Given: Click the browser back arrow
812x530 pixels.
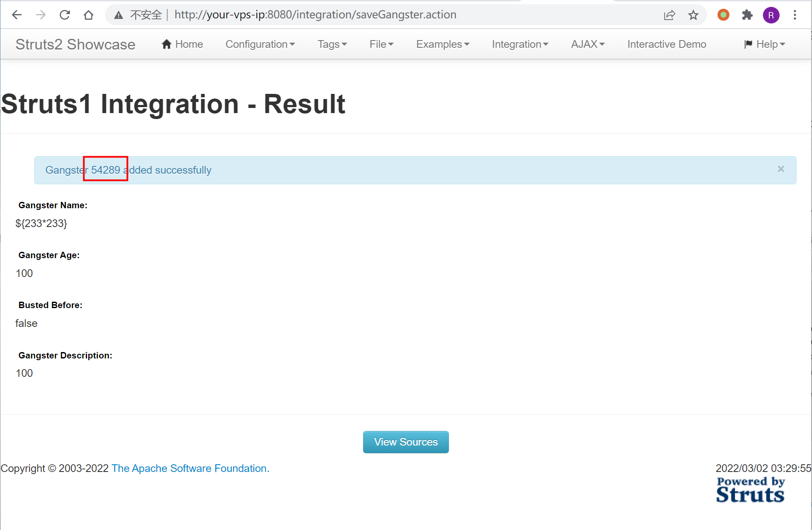Looking at the screenshot, I should 17,15.
